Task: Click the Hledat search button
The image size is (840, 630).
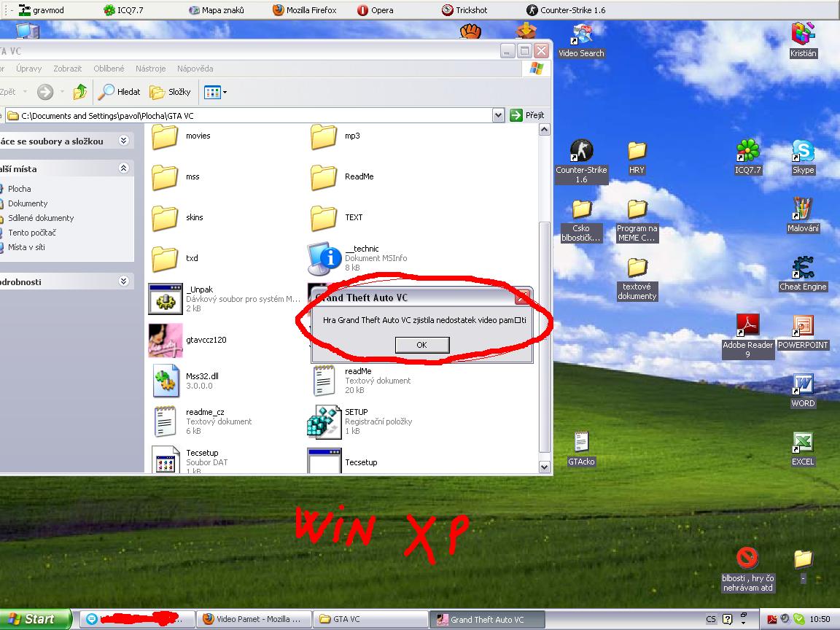Action: point(120,92)
